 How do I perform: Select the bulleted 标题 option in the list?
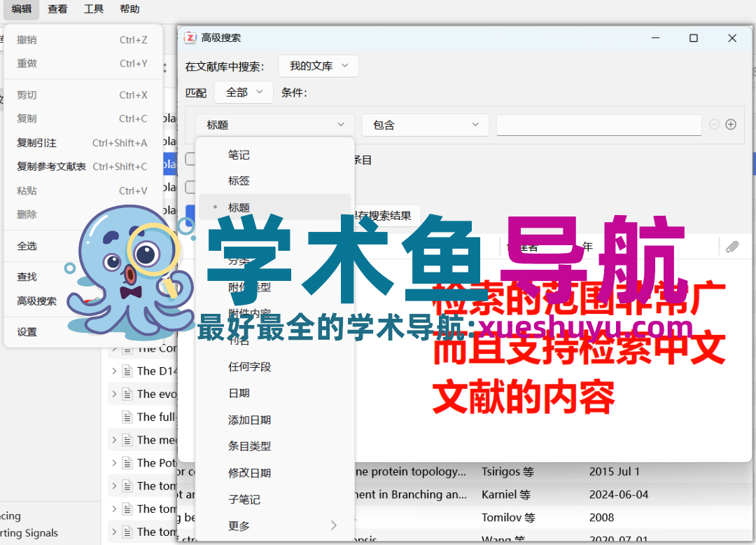pyautogui.click(x=275, y=207)
